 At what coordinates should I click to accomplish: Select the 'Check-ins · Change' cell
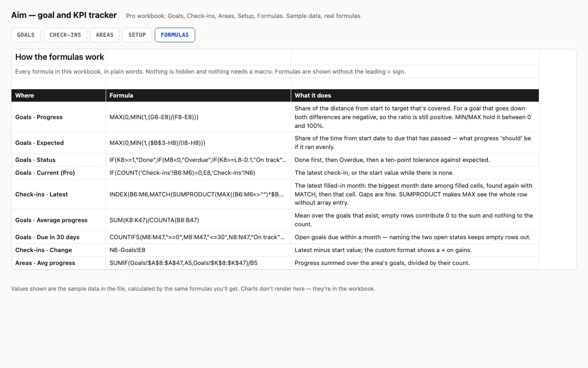59,250
